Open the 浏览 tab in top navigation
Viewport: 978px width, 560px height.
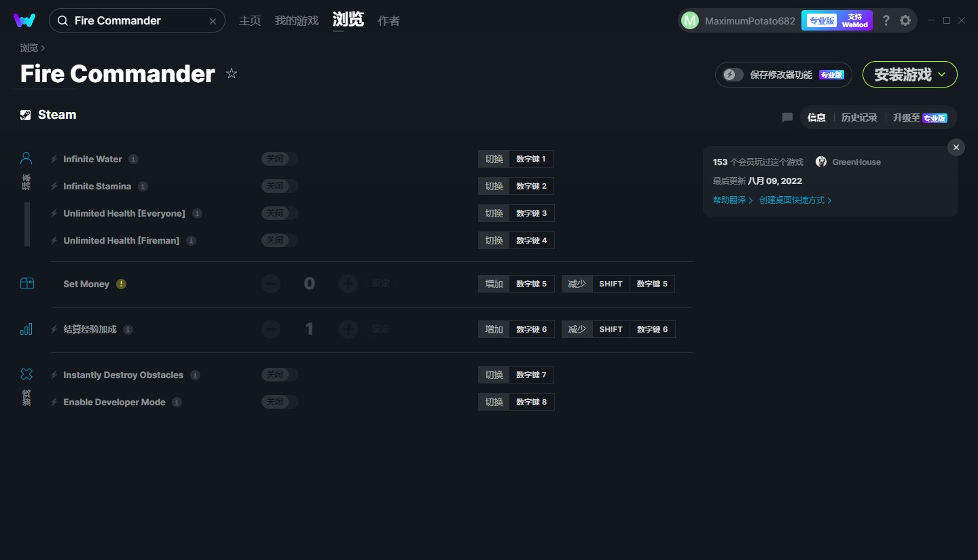coord(348,20)
